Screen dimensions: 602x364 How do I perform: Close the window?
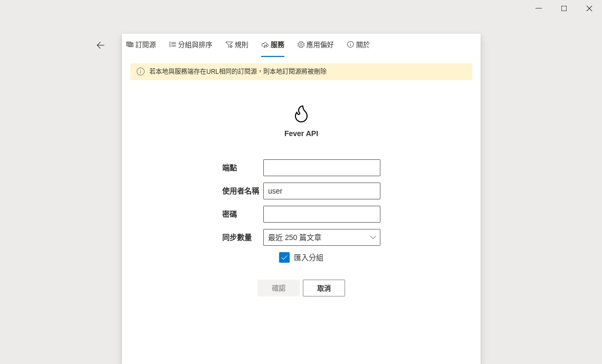589,8
